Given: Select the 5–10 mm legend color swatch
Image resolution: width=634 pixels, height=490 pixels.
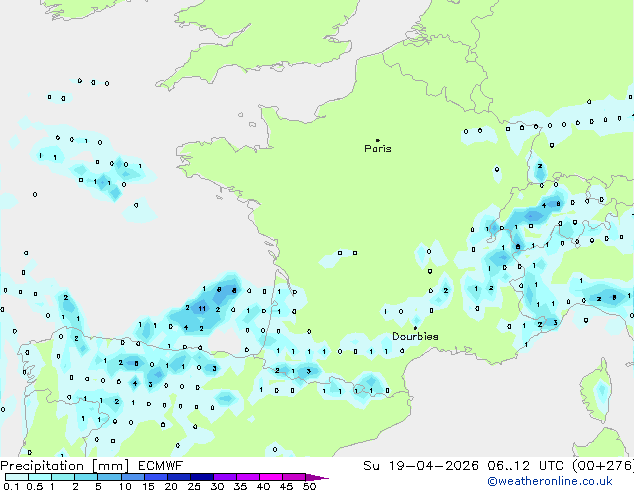Looking at the screenshot, I should (x=109, y=477).
